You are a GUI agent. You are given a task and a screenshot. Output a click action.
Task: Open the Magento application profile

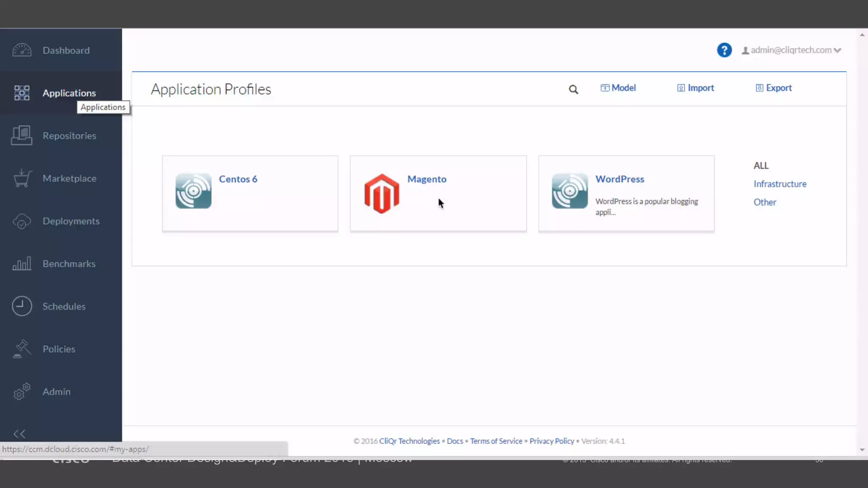[x=426, y=179]
